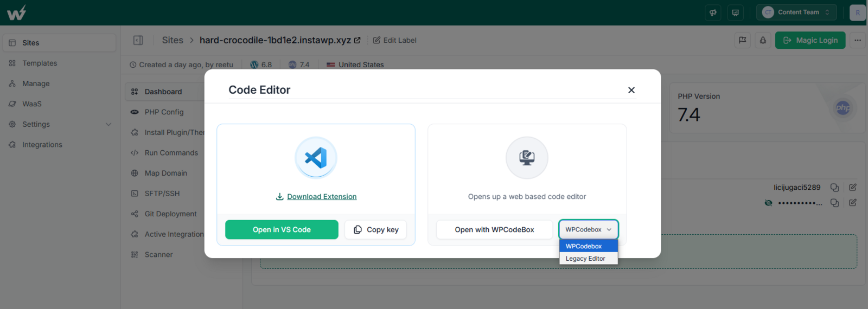Click the United States location label
This screenshot has width=868, height=309.
coord(355,65)
